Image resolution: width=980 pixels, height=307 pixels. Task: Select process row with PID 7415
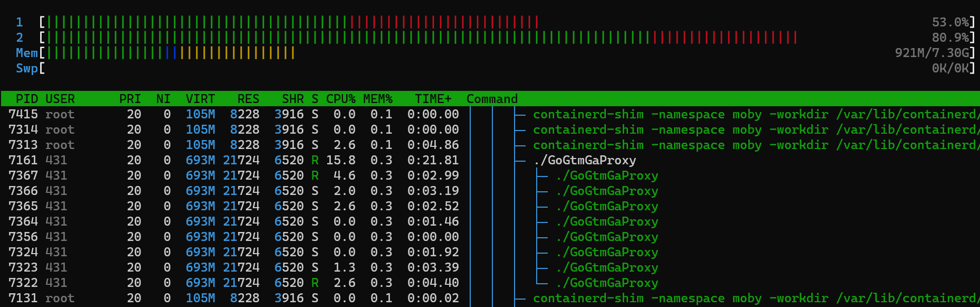tap(490, 114)
